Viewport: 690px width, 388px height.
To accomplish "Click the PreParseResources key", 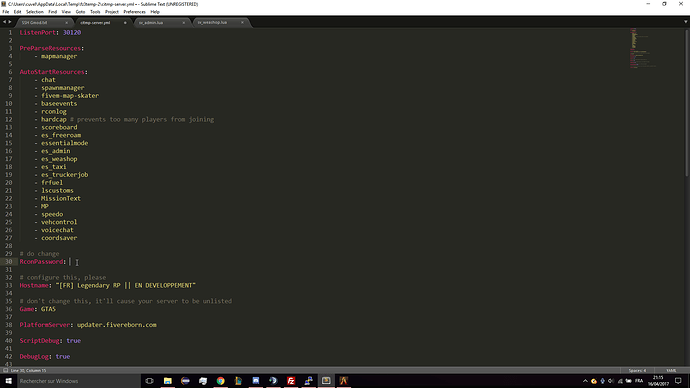I will point(50,48).
